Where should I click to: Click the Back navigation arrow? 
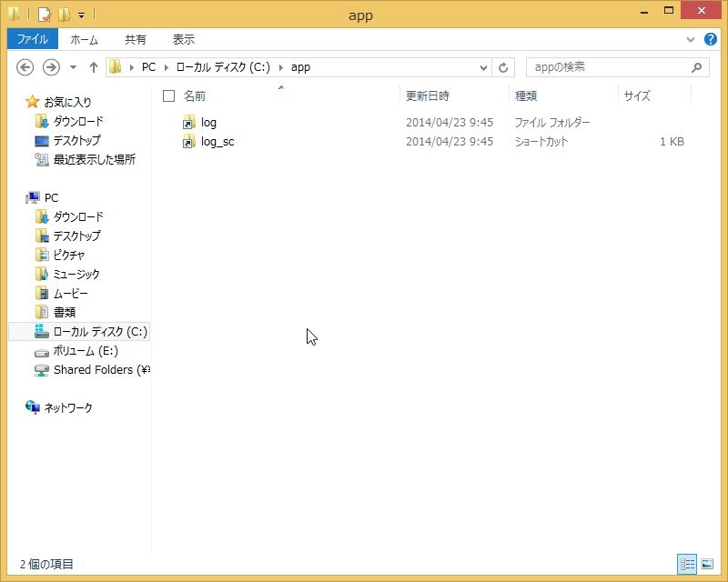(x=25, y=67)
